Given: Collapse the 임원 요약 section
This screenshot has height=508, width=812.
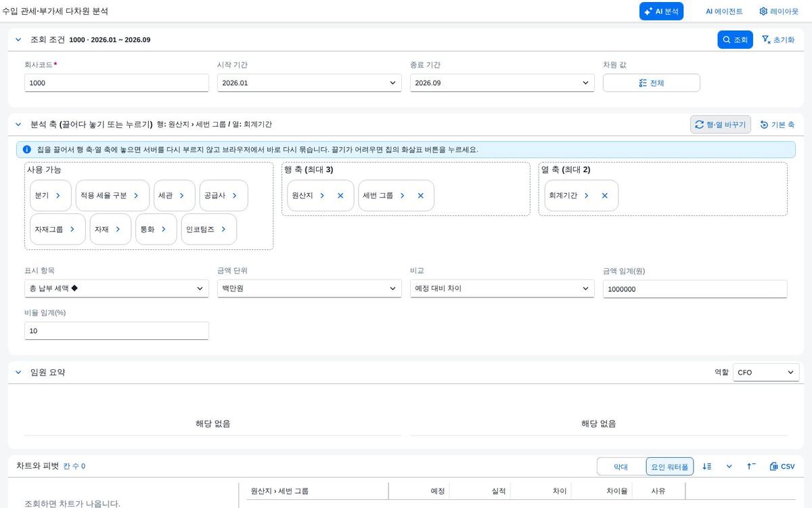Looking at the screenshot, I should tap(18, 373).
